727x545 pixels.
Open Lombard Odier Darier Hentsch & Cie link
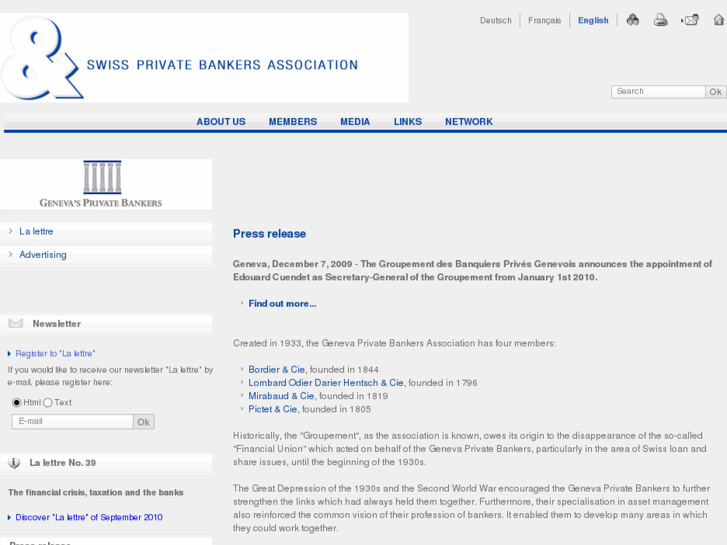326,383
